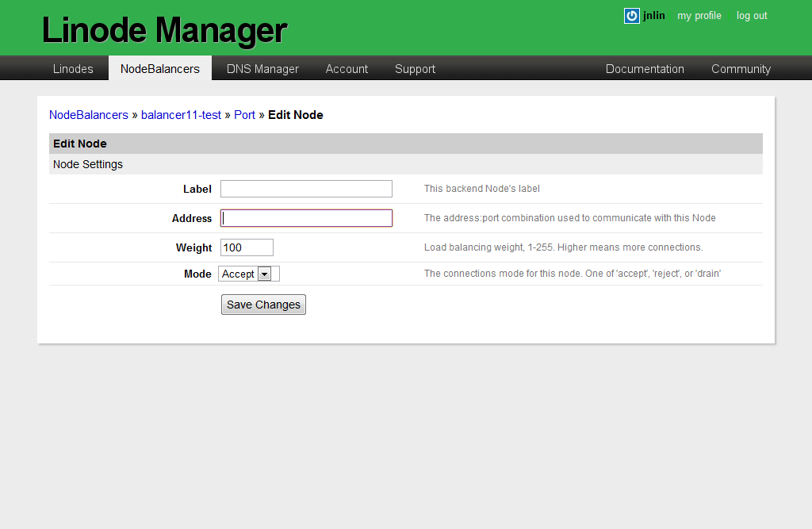Click the load balancing weight help text

coord(564,247)
